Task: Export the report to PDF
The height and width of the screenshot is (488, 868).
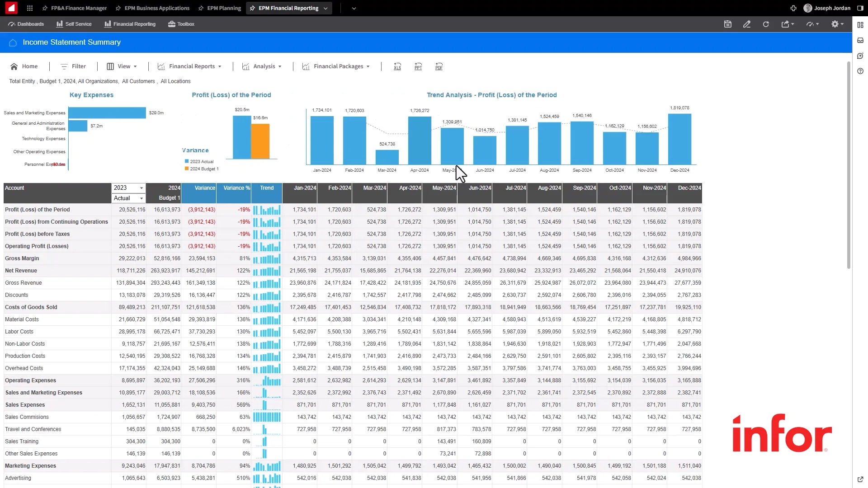Action: tap(439, 66)
